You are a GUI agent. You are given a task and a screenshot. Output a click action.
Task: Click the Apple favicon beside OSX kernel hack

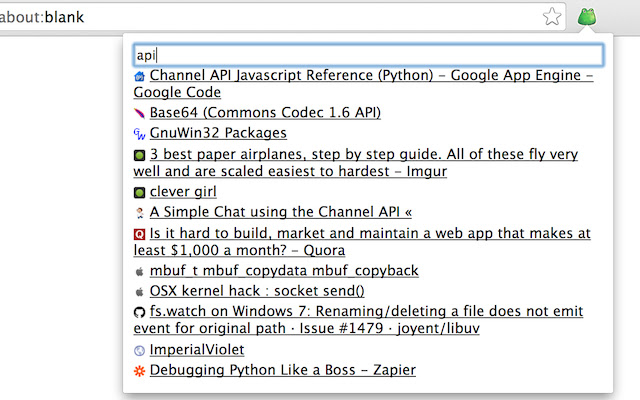pos(139,292)
